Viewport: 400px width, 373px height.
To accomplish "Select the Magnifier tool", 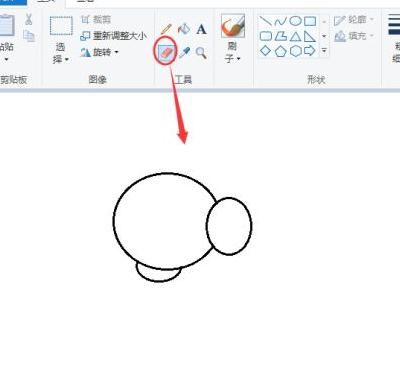I will (201, 53).
